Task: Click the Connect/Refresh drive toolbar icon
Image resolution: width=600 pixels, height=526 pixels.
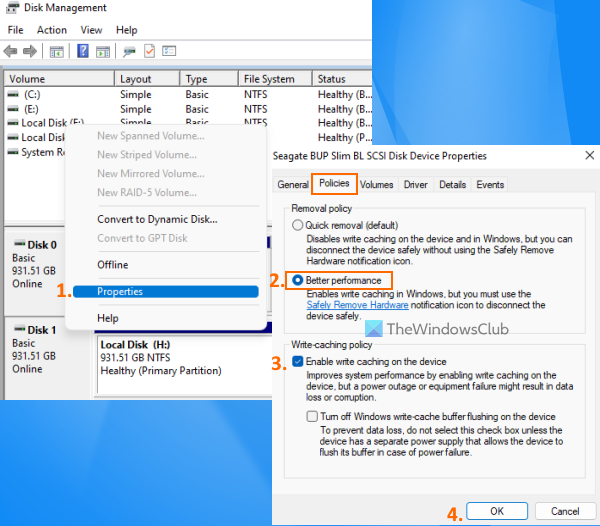Action: point(129,52)
